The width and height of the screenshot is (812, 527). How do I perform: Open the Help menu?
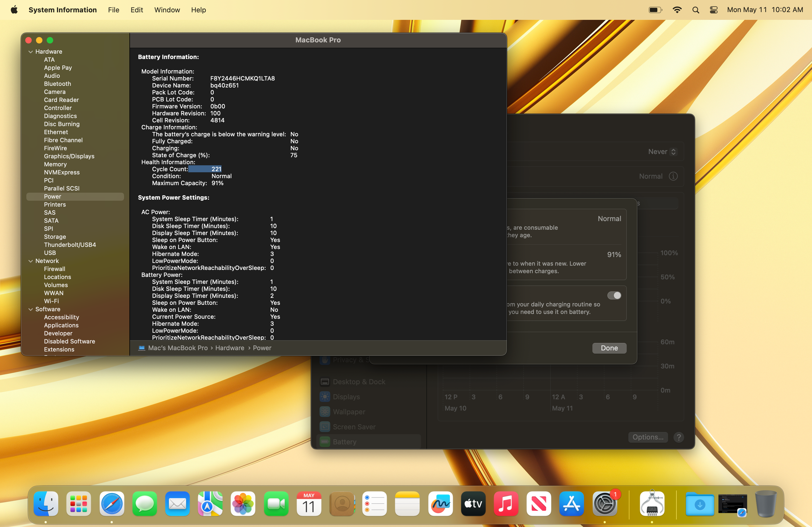[x=198, y=10]
